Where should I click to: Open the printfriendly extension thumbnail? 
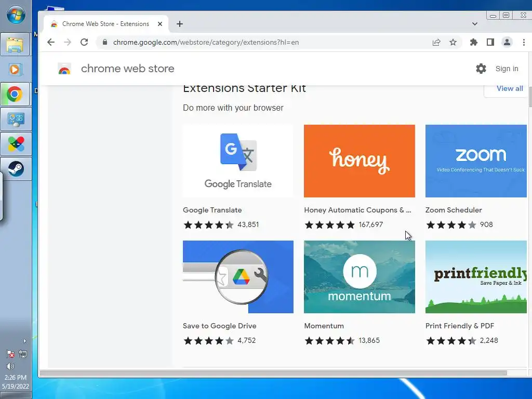tap(476, 277)
